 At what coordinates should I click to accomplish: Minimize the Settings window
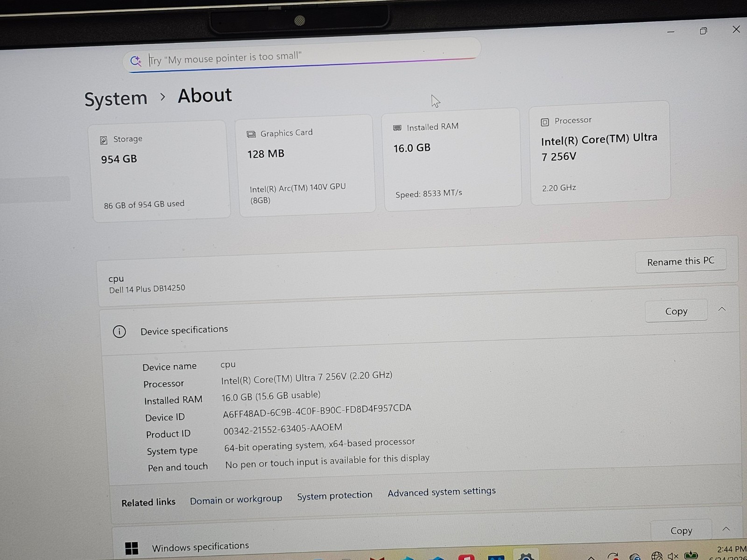tap(671, 32)
